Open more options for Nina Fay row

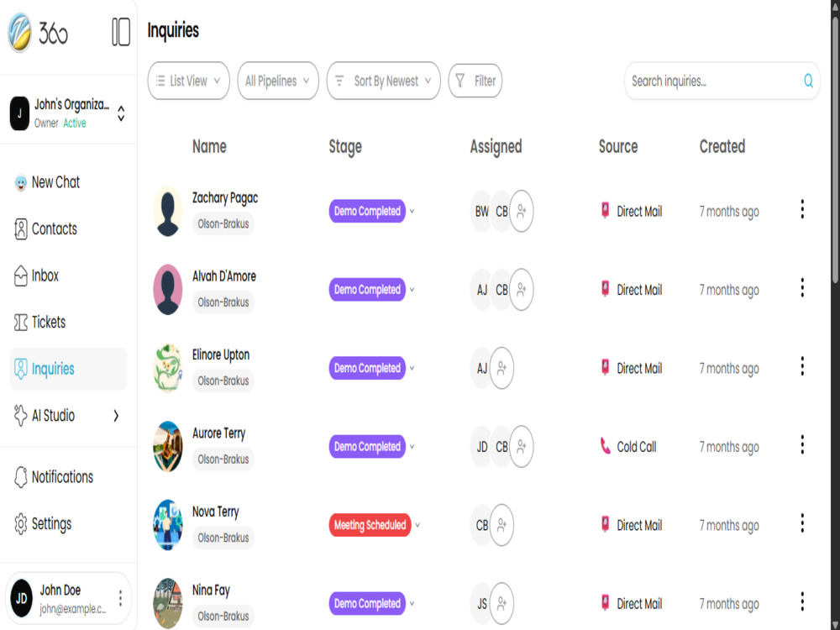click(x=802, y=602)
